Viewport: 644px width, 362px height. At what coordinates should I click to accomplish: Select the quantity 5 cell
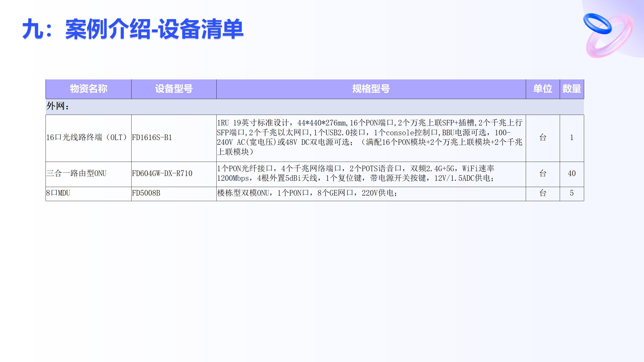(572, 194)
